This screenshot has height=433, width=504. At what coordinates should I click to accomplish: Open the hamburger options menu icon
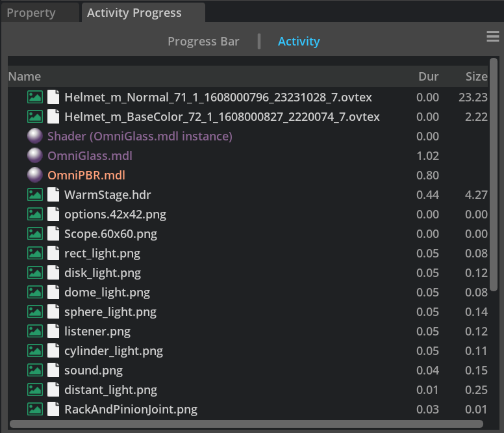pyautogui.click(x=492, y=37)
